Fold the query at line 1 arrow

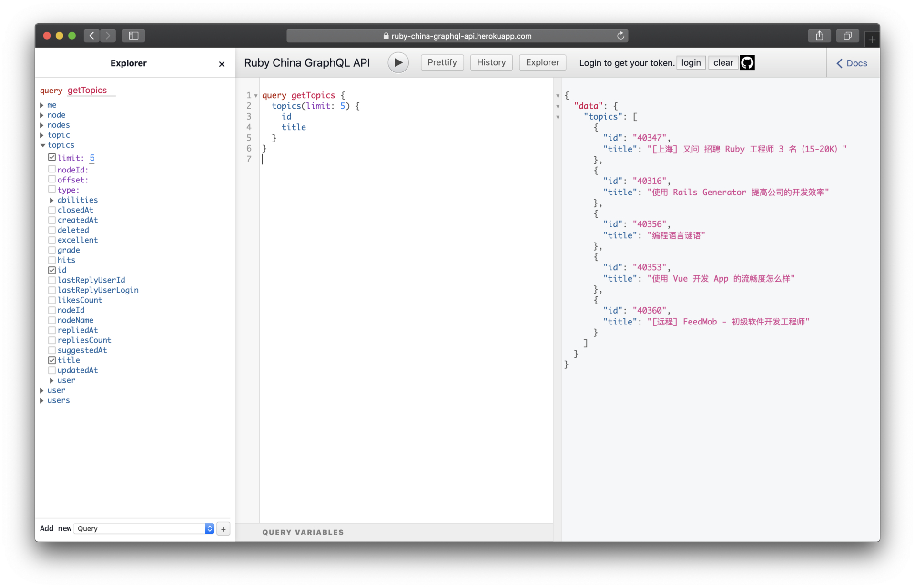(256, 96)
